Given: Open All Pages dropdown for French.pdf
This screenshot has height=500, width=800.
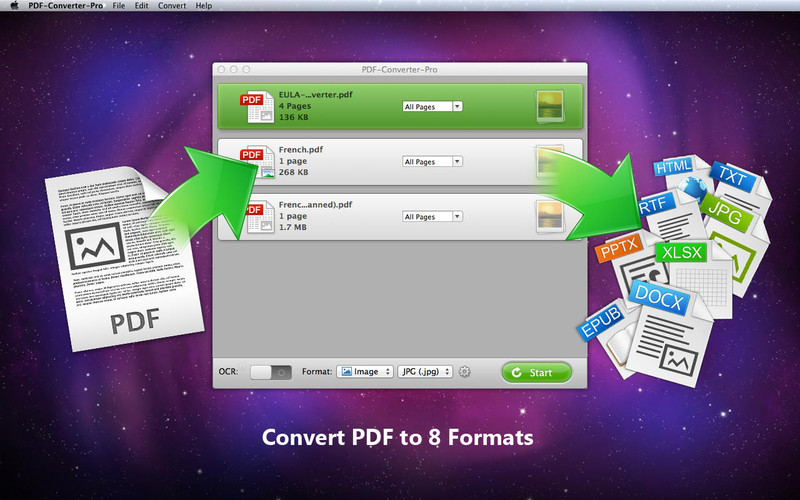Looking at the screenshot, I should (432, 162).
